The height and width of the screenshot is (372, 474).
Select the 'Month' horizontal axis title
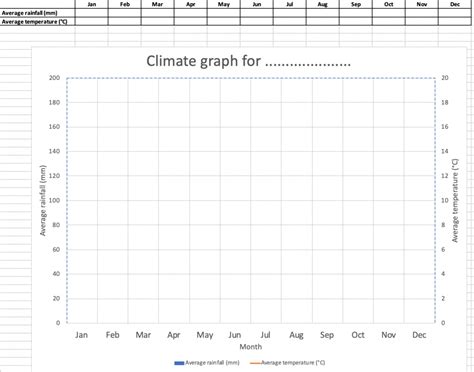pyautogui.click(x=251, y=347)
